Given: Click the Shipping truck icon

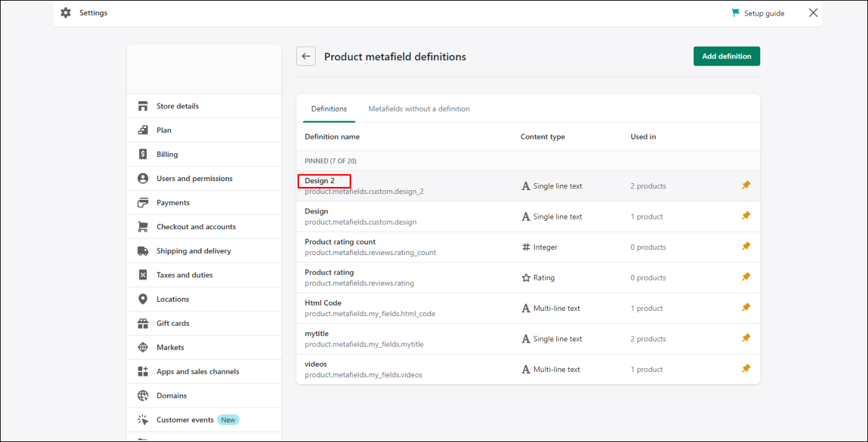Looking at the screenshot, I should click(143, 251).
